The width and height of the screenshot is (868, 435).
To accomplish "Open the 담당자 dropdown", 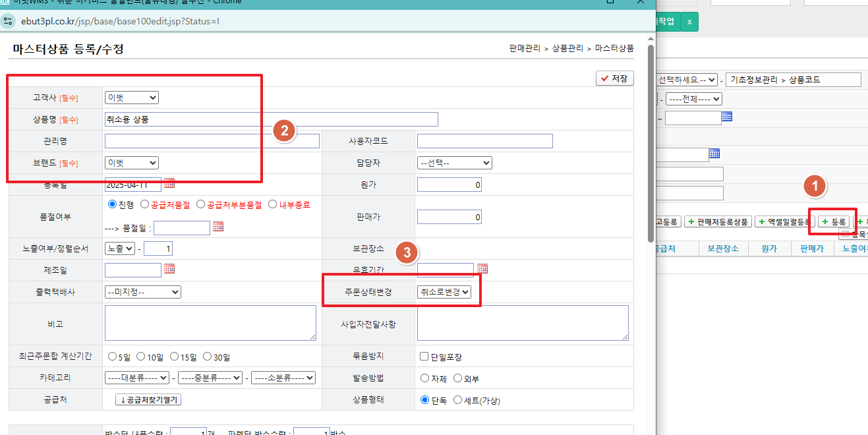I will [455, 163].
